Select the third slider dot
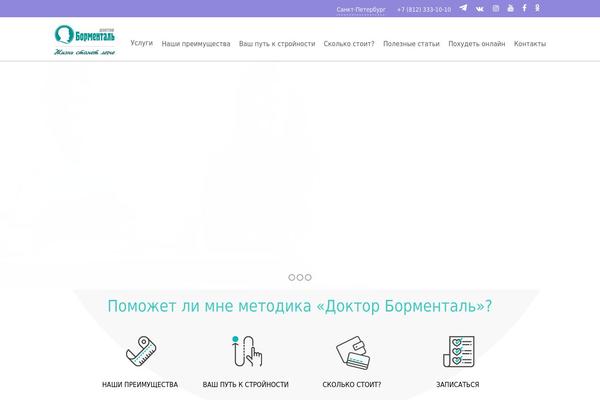This screenshot has height=400, width=600. click(x=308, y=277)
